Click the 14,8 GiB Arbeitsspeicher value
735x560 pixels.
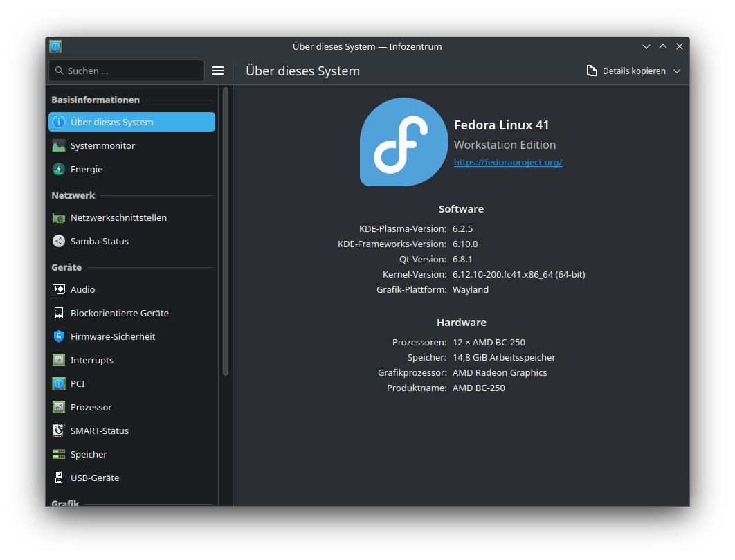pos(504,357)
